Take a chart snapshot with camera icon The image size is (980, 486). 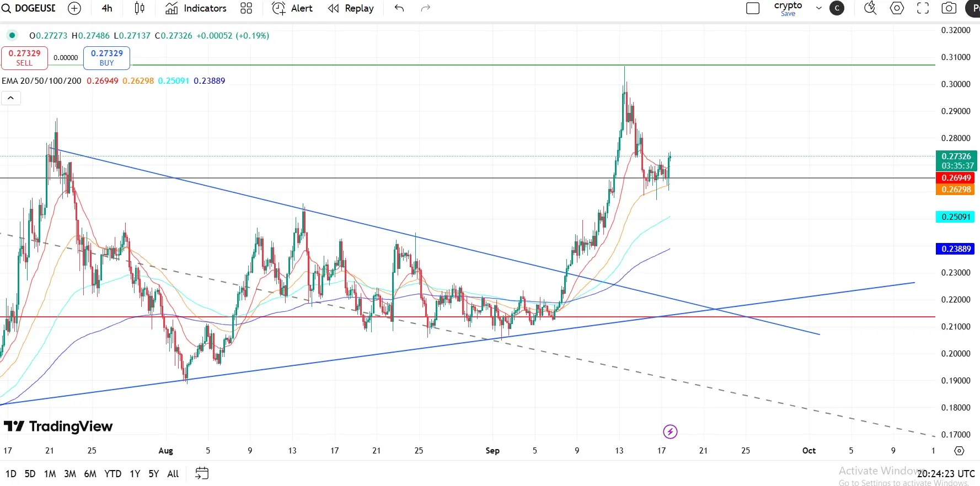pyautogui.click(x=949, y=8)
